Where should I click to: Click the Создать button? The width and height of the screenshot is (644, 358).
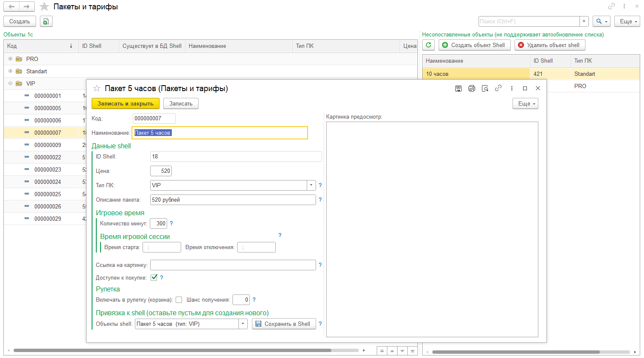(20, 21)
